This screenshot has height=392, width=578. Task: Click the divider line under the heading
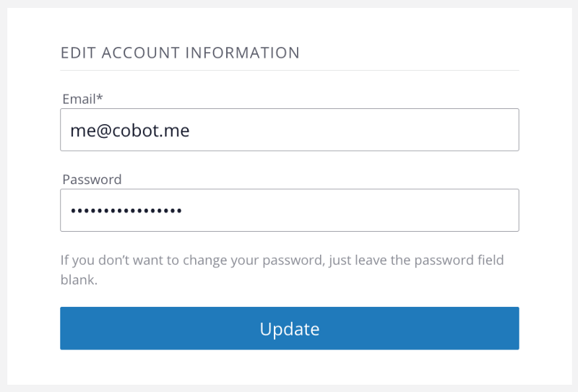click(x=289, y=70)
